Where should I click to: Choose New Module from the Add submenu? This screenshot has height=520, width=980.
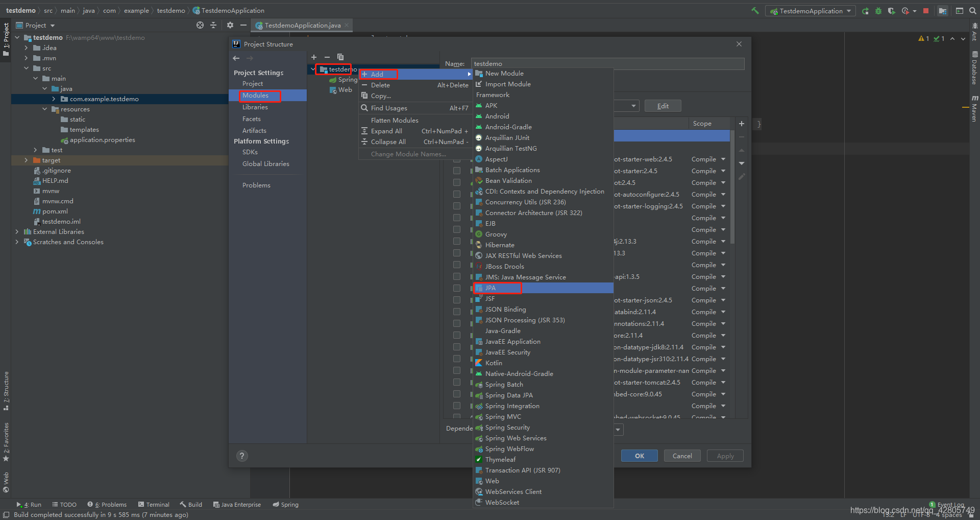pyautogui.click(x=543, y=74)
